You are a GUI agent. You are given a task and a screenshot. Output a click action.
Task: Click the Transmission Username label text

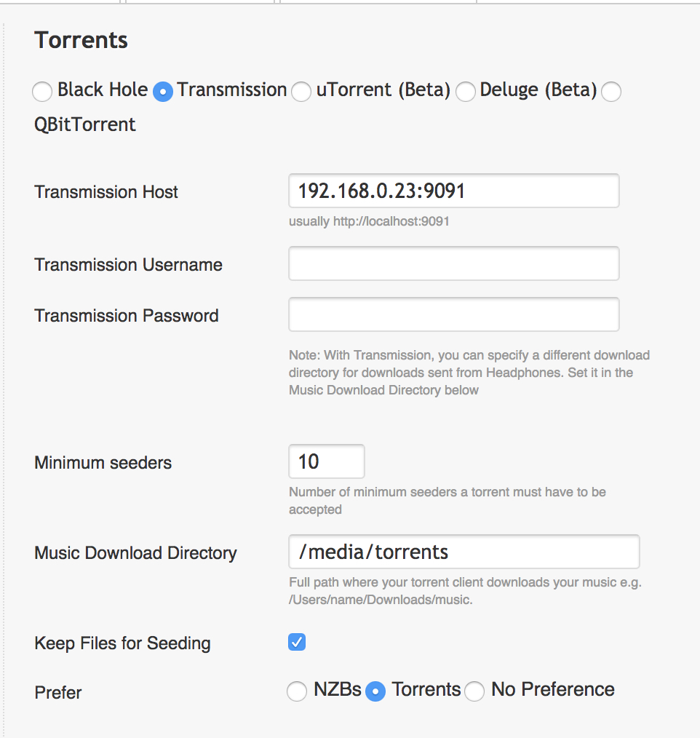(128, 264)
